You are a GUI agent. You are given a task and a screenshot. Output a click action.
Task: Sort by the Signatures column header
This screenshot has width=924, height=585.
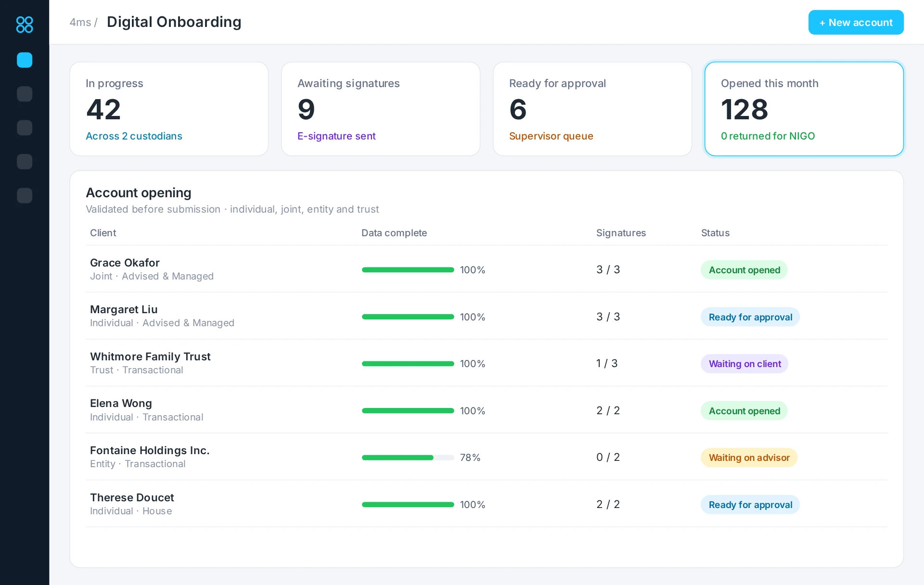point(621,233)
